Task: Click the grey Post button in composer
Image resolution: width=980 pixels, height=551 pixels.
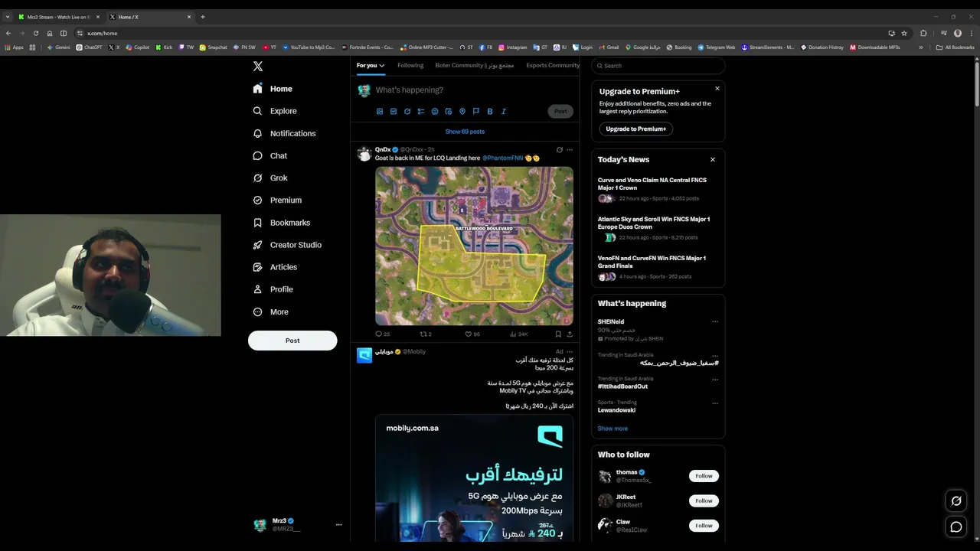Action: [560, 112]
